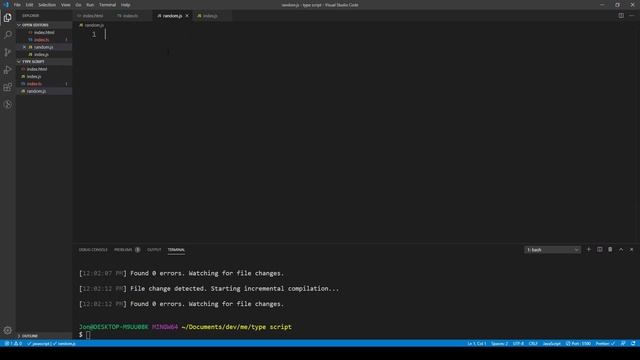Open the Terminal menu
The height and width of the screenshot is (360, 640).
point(107,5)
